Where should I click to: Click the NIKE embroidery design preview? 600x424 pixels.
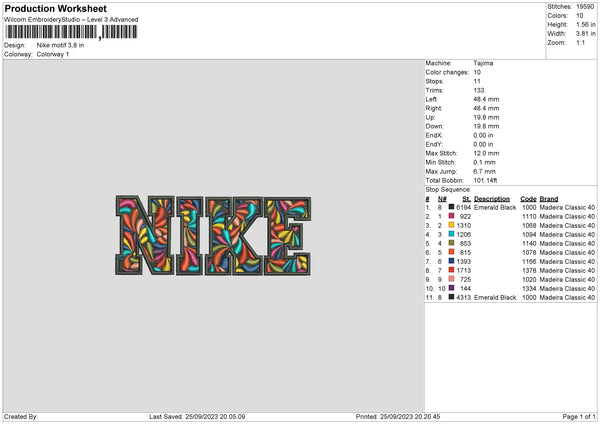(213, 235)
